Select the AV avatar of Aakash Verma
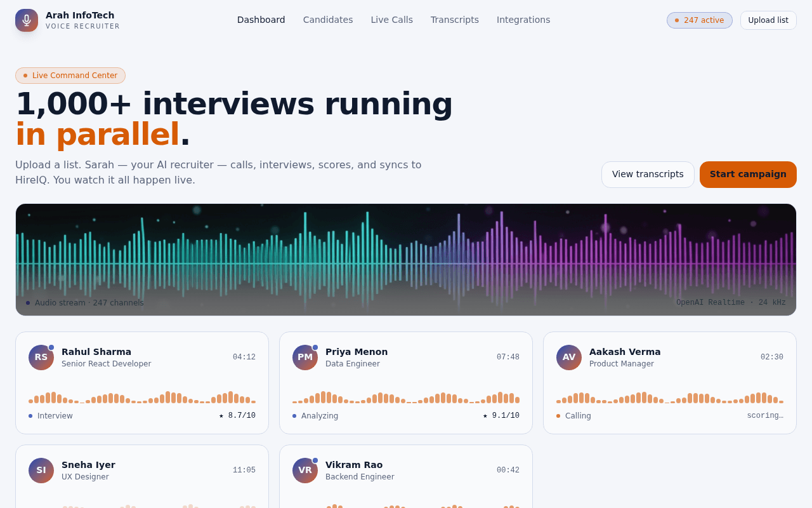The image size is (812, 508). point(569,358)
